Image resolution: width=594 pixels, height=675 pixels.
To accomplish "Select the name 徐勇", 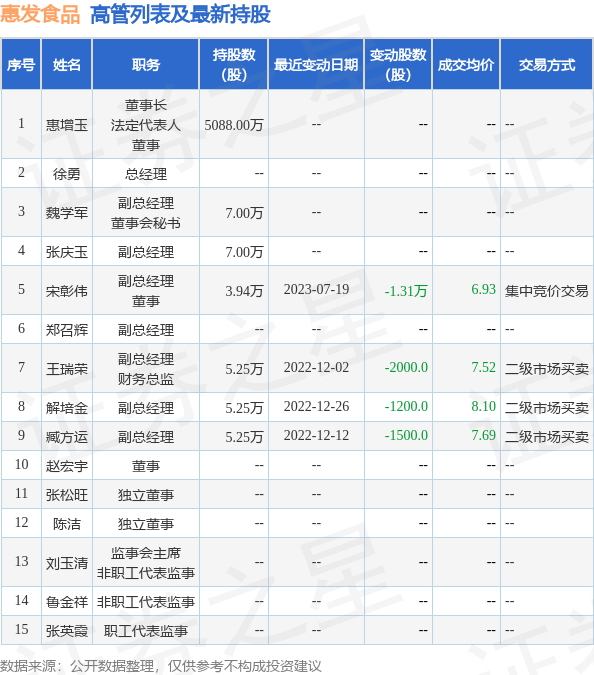I will pyautogui.click(x=67, y=173).
